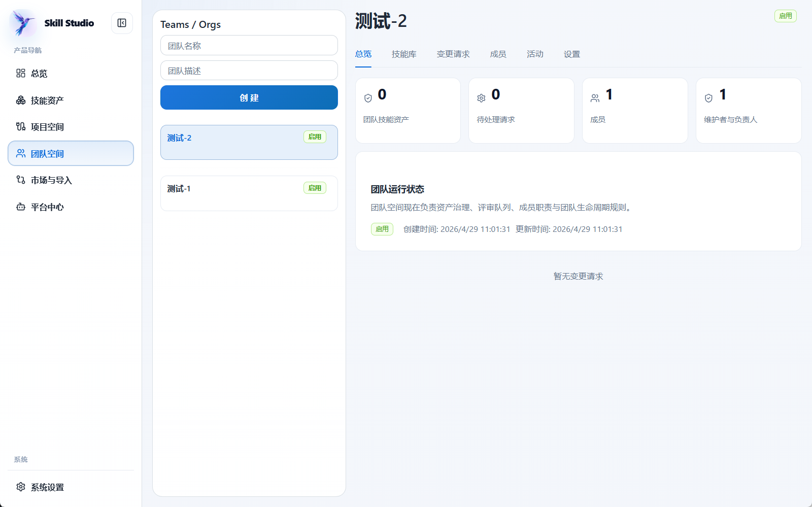
Task: Click the 更新时间 timestamp text
Action: (x=569, y=229)
